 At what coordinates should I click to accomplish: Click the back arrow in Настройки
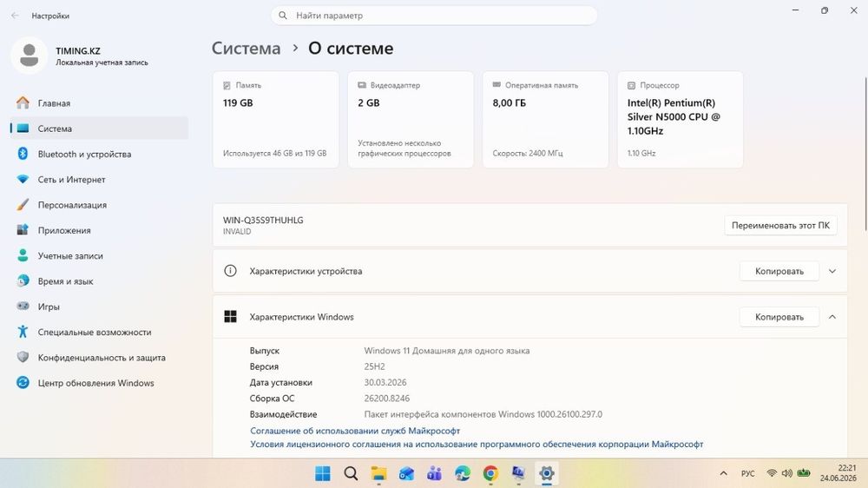click(x=15, y=16)
